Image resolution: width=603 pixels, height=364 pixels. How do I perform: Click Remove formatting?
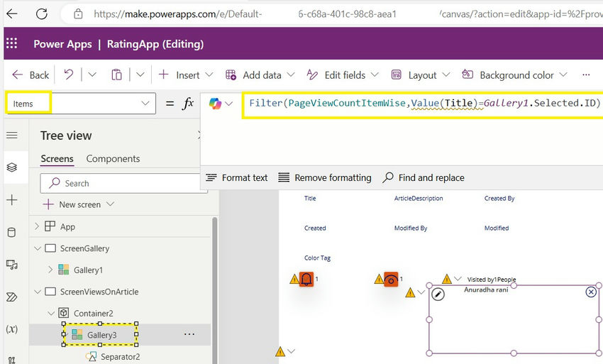tap(325, 178)
